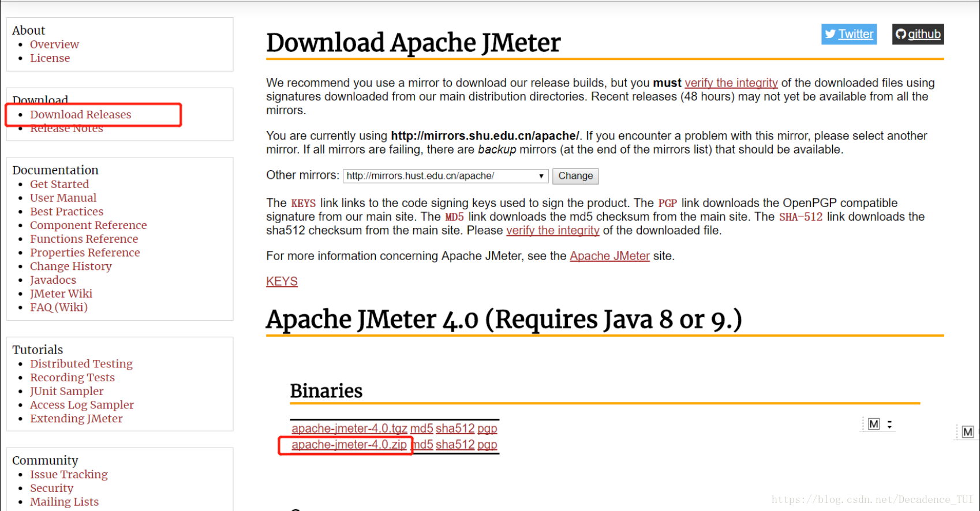
Task: Open Recording Tests tutorial
Action: [x=72, y=378]
